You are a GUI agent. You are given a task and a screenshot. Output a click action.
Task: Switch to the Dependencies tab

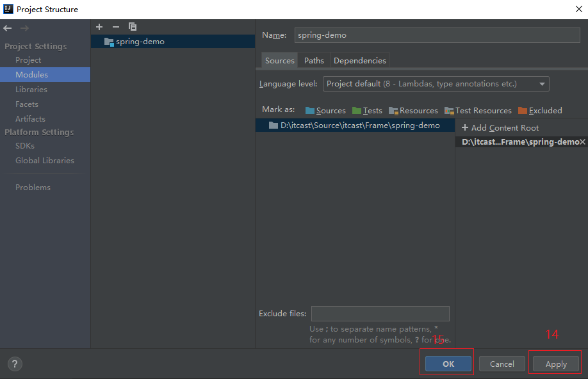point(359,61)
